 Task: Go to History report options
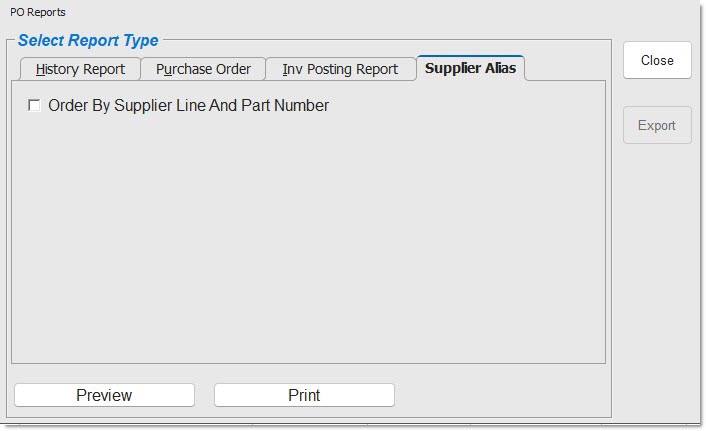pos(80,69)
